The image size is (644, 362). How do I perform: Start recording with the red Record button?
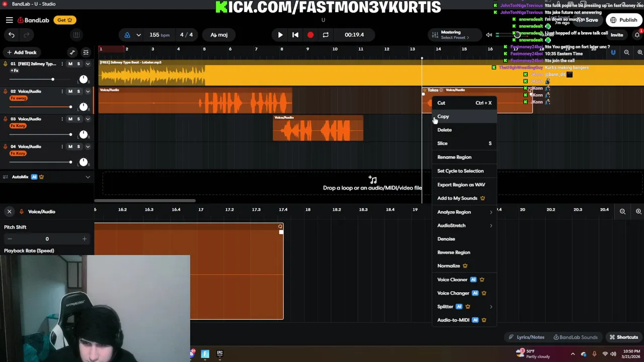click(310, 35)
